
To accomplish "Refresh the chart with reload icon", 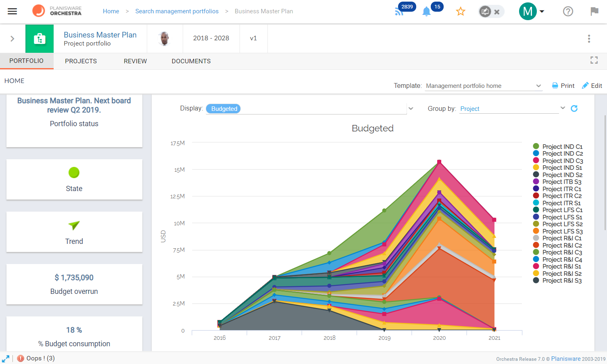I will [x=574, y=108].
